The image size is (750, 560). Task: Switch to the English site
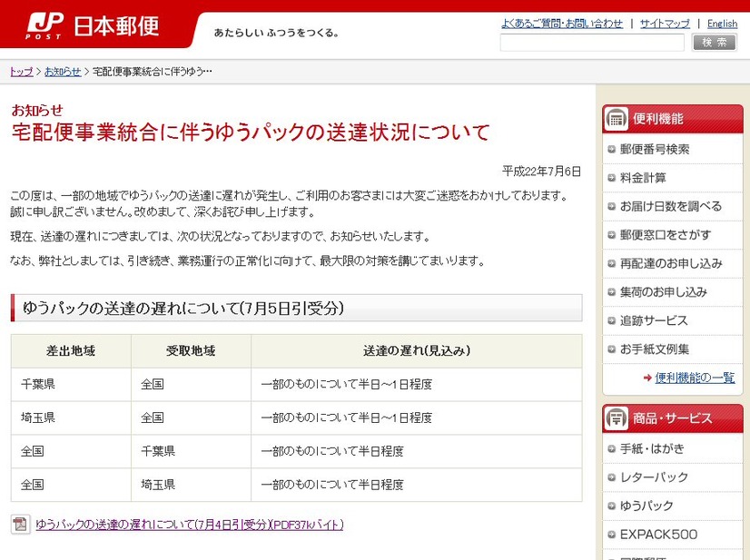[722, 24]
